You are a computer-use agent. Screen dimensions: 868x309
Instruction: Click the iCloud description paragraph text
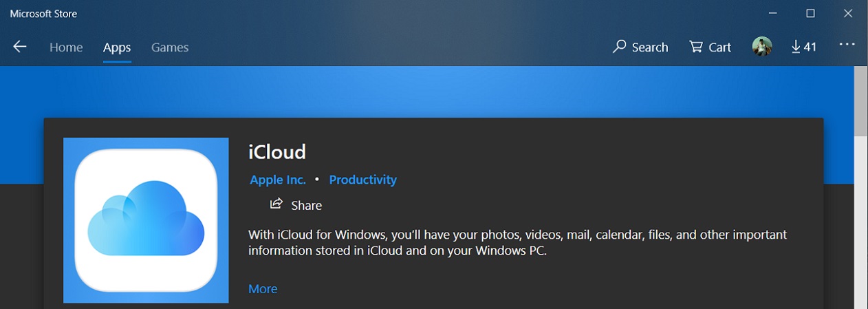(517, 243)
